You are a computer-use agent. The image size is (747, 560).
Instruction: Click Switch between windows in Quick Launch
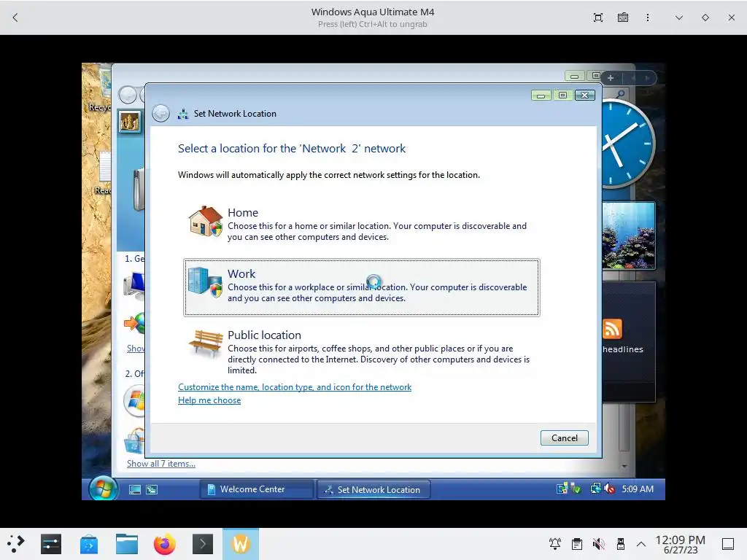tap(152, 489)
